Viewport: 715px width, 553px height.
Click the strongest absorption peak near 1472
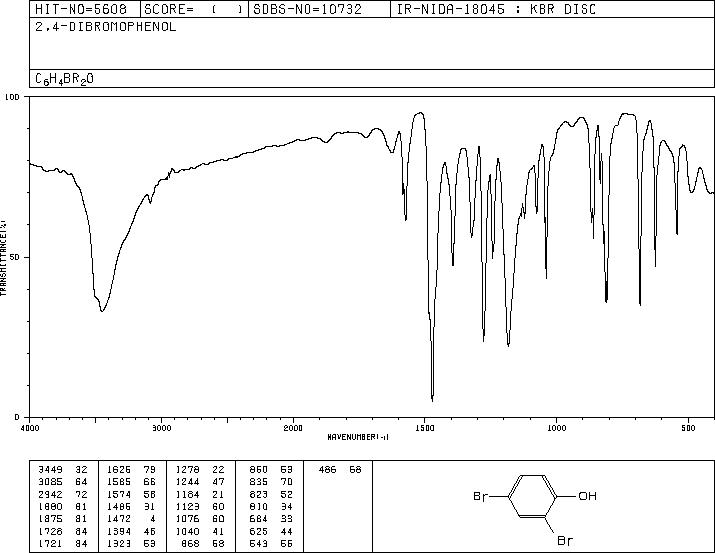432,398
